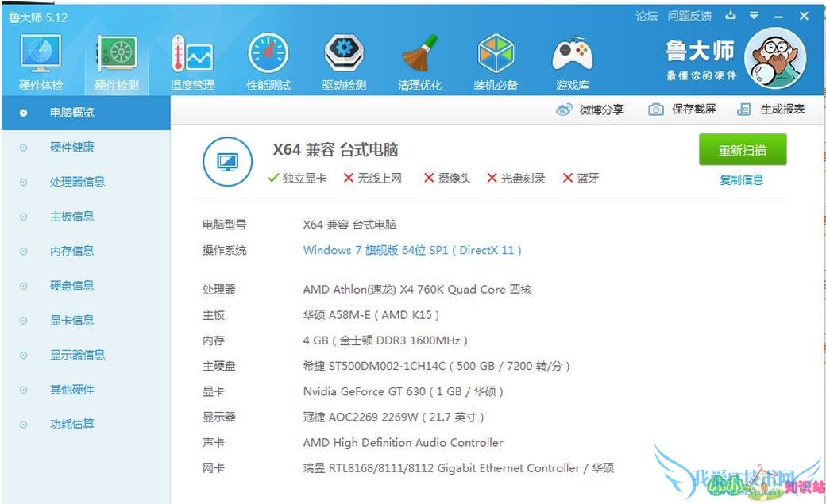
Task: Click the 摄像头 feature indicator
Action: (447, 179)
